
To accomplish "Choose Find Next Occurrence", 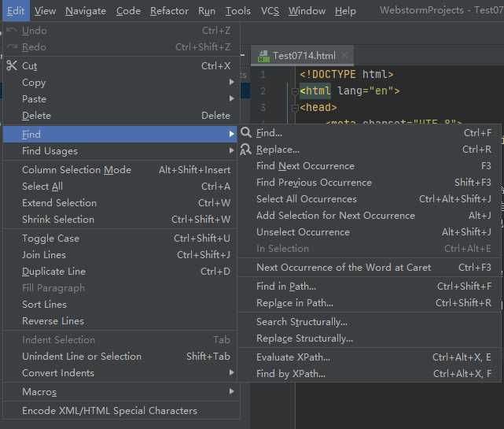I will point(370,166).
